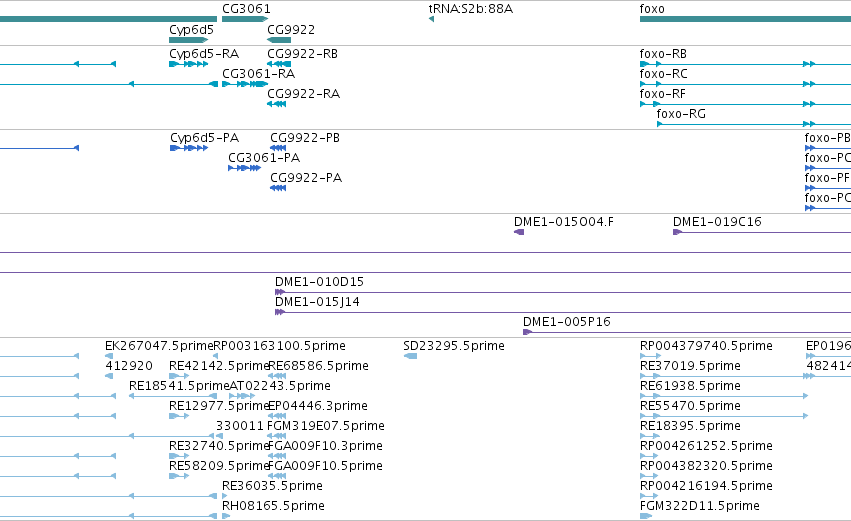851x521 pixels.
Task: Click the Cyp6d5 gene label
Action: (191, 30)
